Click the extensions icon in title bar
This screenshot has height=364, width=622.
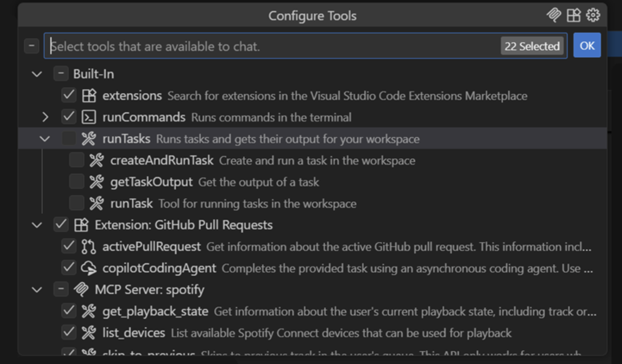click(574, 15)
